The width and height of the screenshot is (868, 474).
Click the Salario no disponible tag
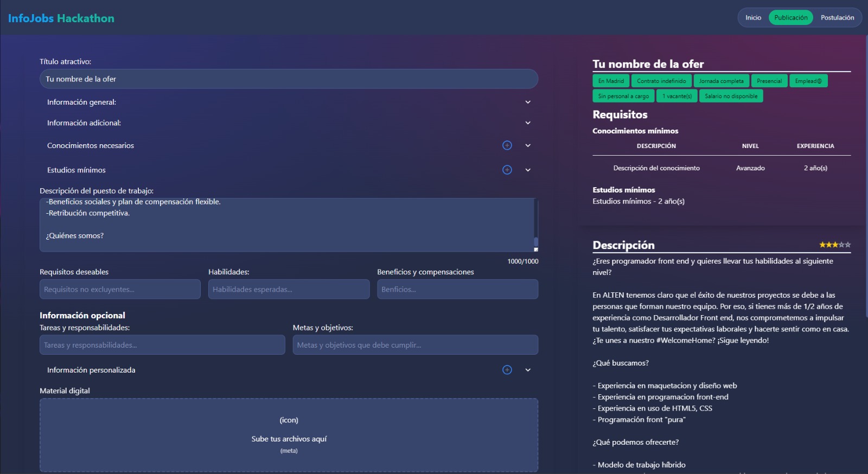[x=731, y=96]
